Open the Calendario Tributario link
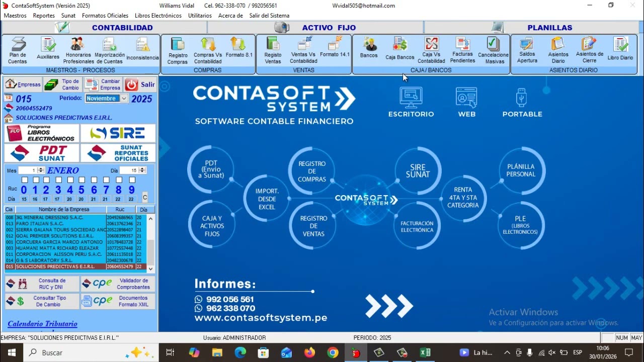The image size is (644, 362). (43, 324)
